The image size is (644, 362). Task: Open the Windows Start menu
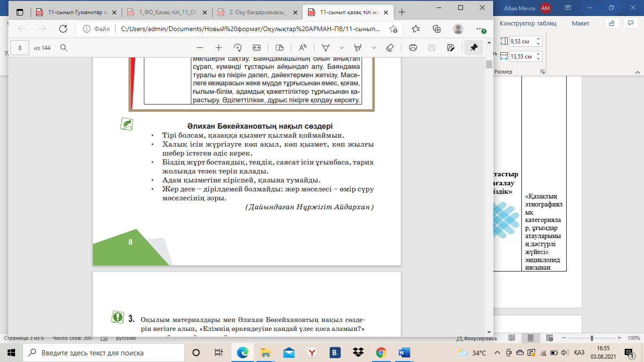tap(11, 353)
